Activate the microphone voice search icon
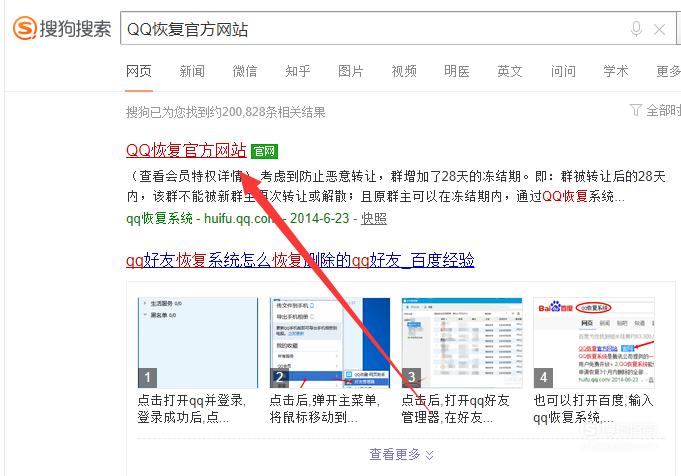 (x=636, y=29)
